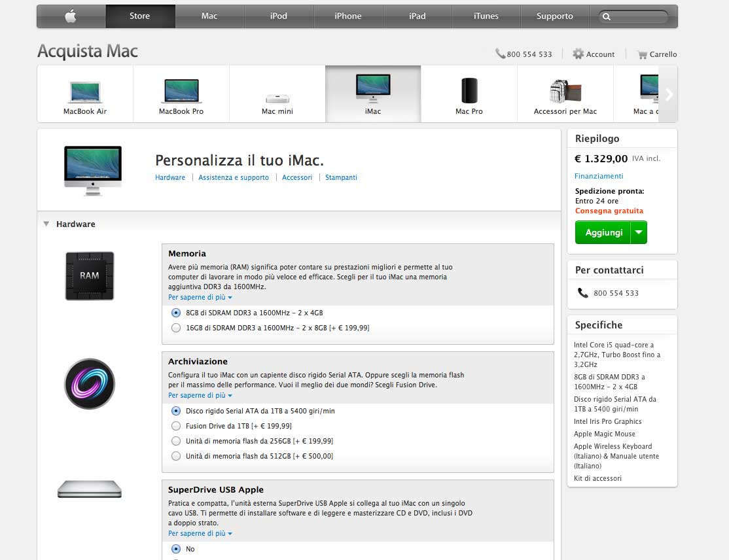
Task: Select the iMac product icon
Action: tap(373, 88)
